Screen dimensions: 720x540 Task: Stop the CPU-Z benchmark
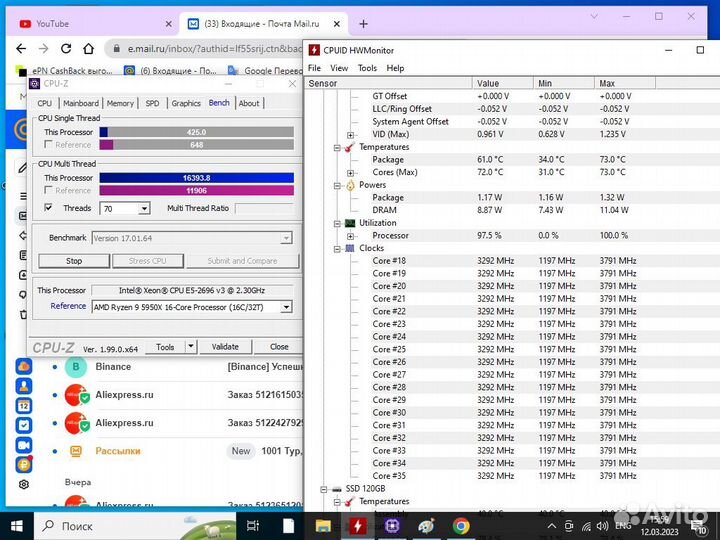[x=74, y=261]
